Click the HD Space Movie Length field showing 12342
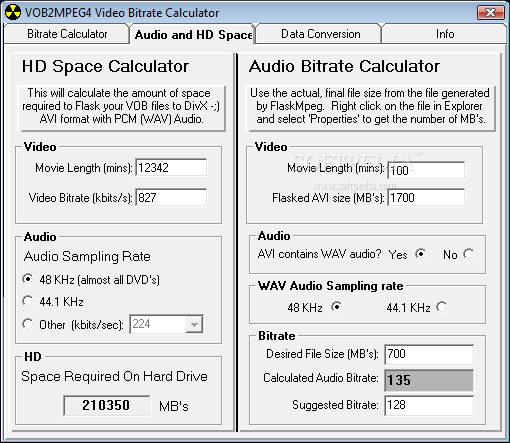 [x=171, y=167]
